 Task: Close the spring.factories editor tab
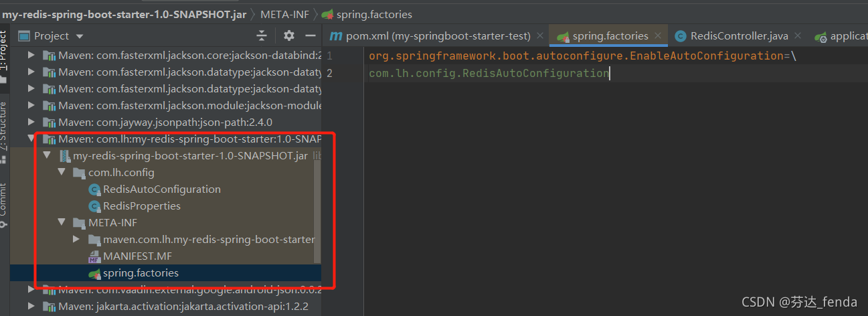tap(659, 35)
